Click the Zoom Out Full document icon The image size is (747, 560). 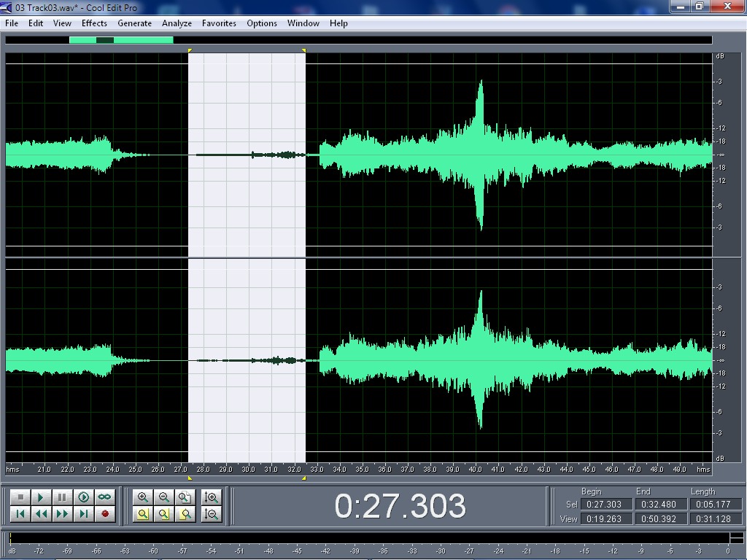pyautogui.click(x=185, y=497)
